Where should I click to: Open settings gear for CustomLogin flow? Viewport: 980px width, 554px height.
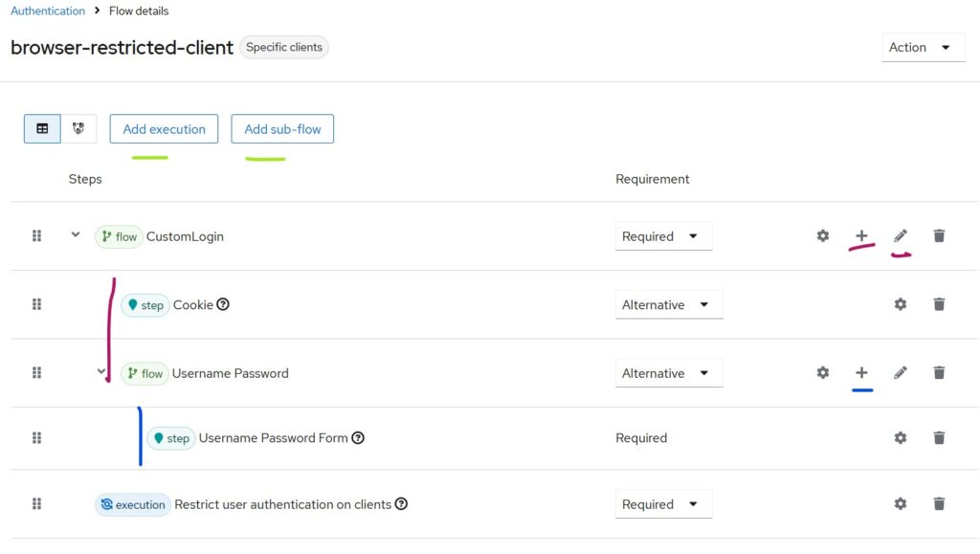click(823, 235)
